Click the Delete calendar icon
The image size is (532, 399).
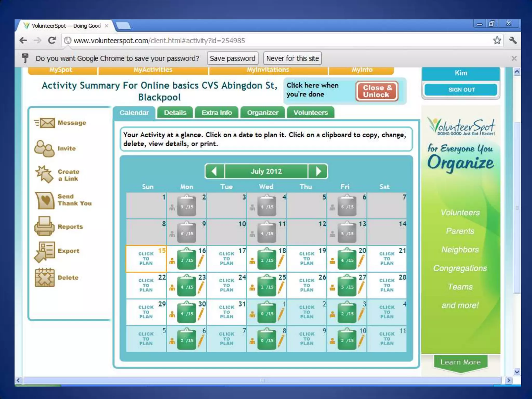(x=45, y=277)
